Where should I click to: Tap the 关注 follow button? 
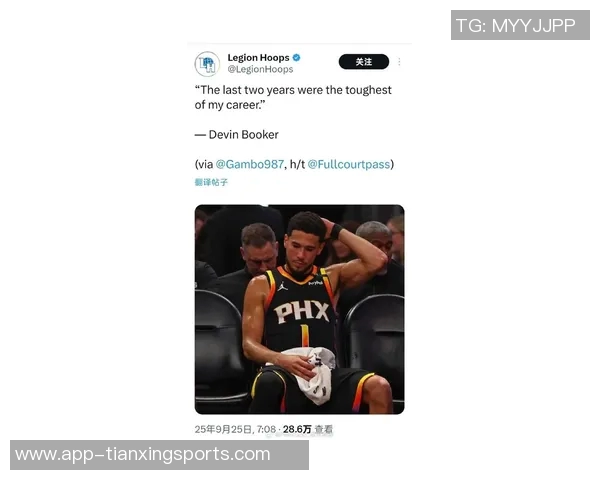pos(364,62)
